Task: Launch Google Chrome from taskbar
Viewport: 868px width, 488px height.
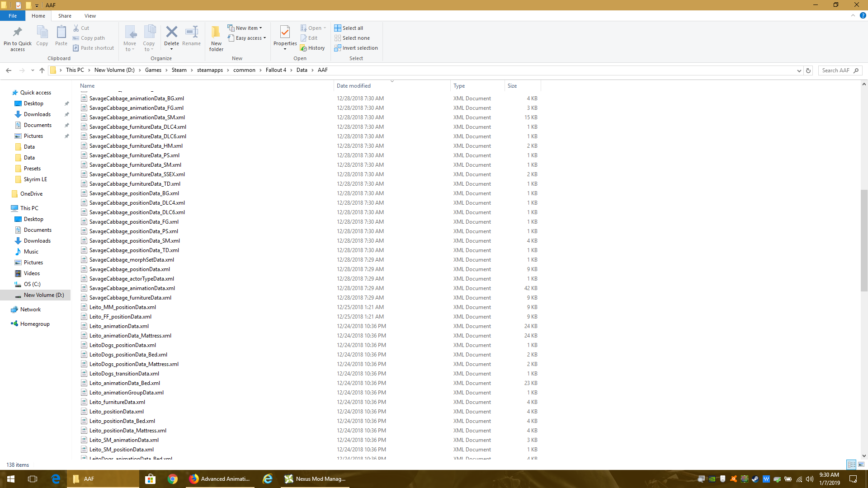Action: coord(172,479)
